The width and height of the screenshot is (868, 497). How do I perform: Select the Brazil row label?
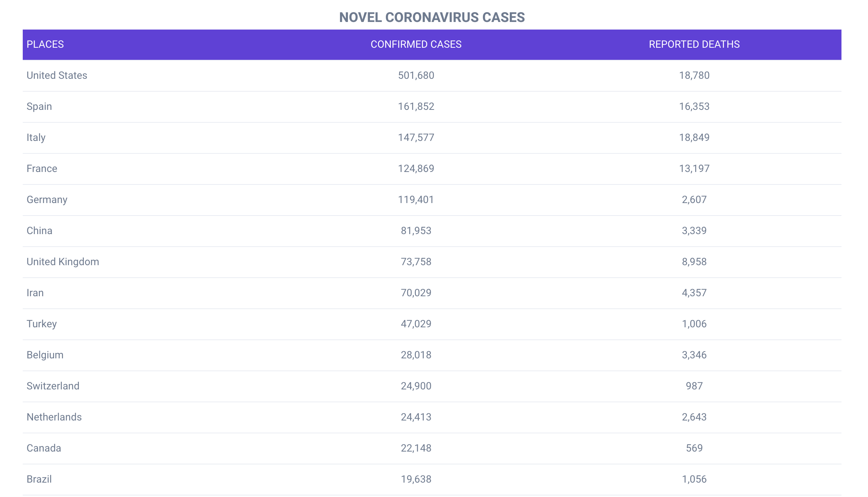coord(39,479)
